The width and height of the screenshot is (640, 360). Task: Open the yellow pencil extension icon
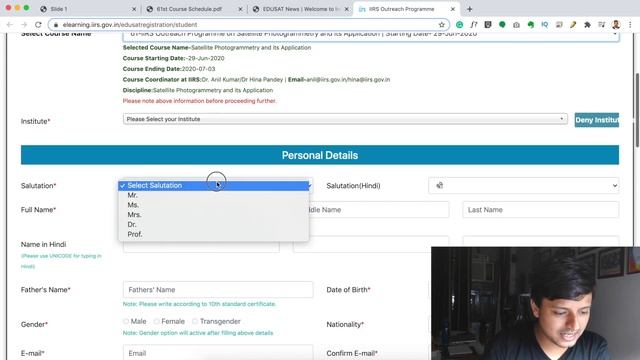click(573, 25)
